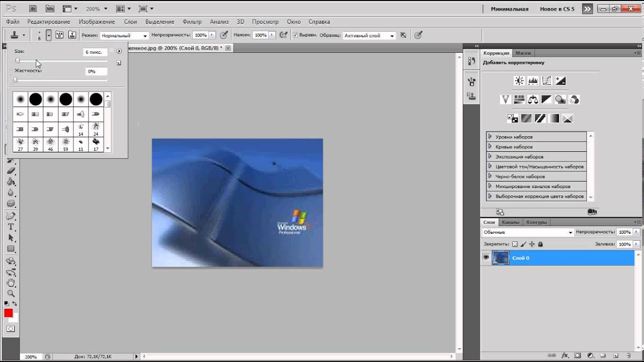This screenshot has width=644, height=362.
Task: Add a Curves adjustment
Action: [546, 81]
